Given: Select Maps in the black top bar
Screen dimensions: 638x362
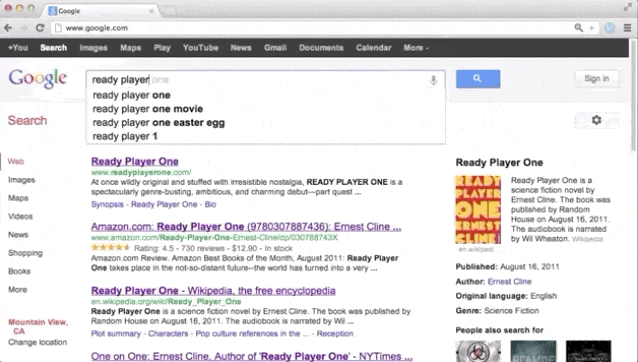Looking at the screenshot, I should click(131, 48).
